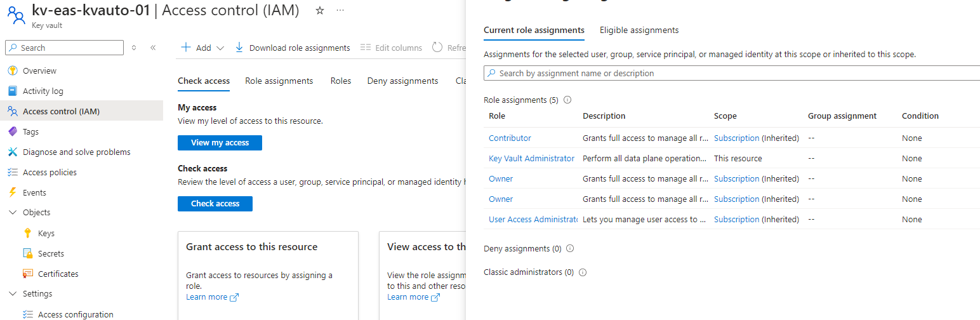Switch to Current role assignments tab
This screenshot has width=980, height=320.
[x=534, y=30]
